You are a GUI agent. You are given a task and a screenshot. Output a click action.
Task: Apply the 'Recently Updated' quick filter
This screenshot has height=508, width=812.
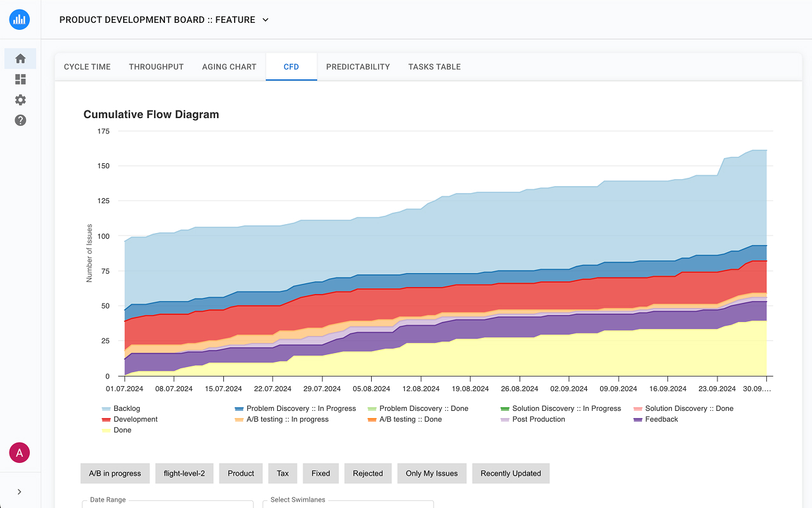pos(511,473)
